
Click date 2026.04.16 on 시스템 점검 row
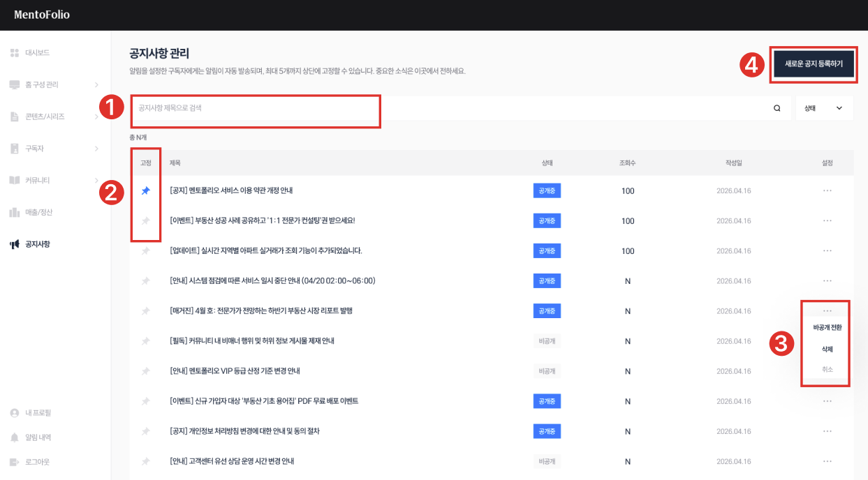click(734, 281)
